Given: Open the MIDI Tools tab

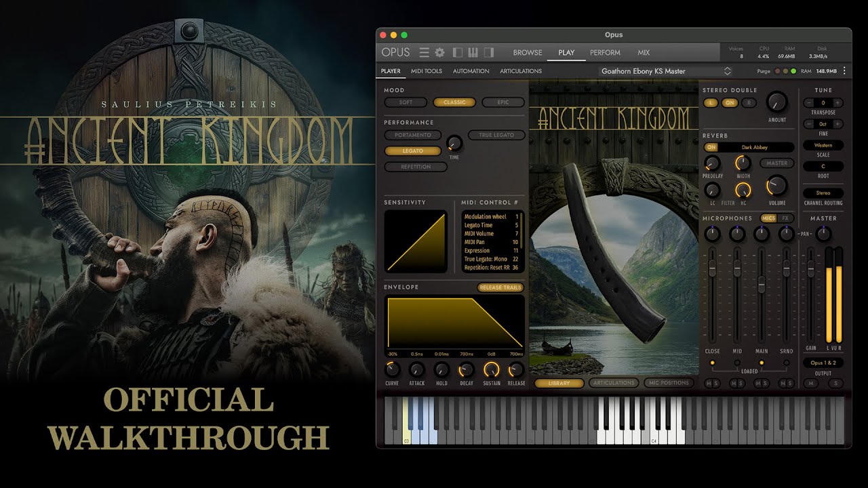Looking at the screenshot, I should point(427,71).
